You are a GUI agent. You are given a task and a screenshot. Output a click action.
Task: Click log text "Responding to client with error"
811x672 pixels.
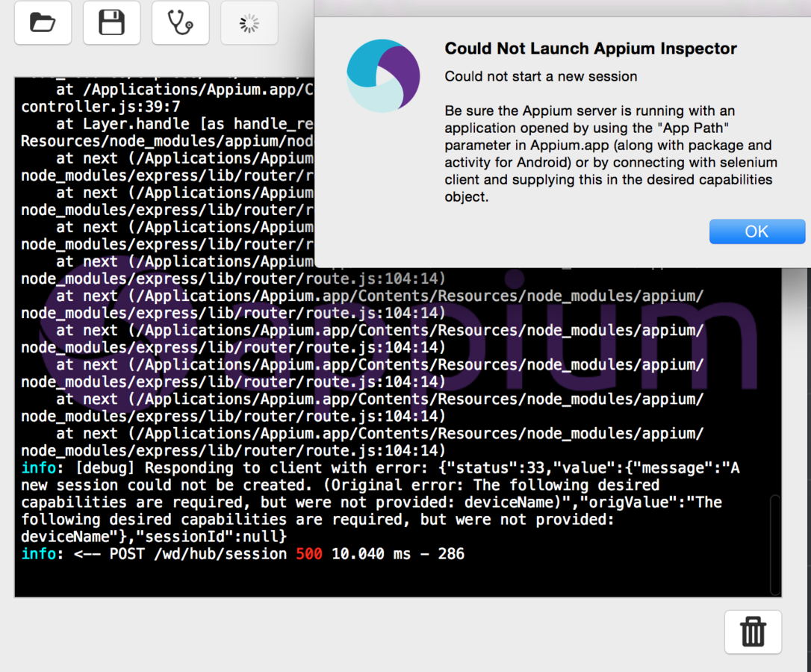(x=284, y=468)
